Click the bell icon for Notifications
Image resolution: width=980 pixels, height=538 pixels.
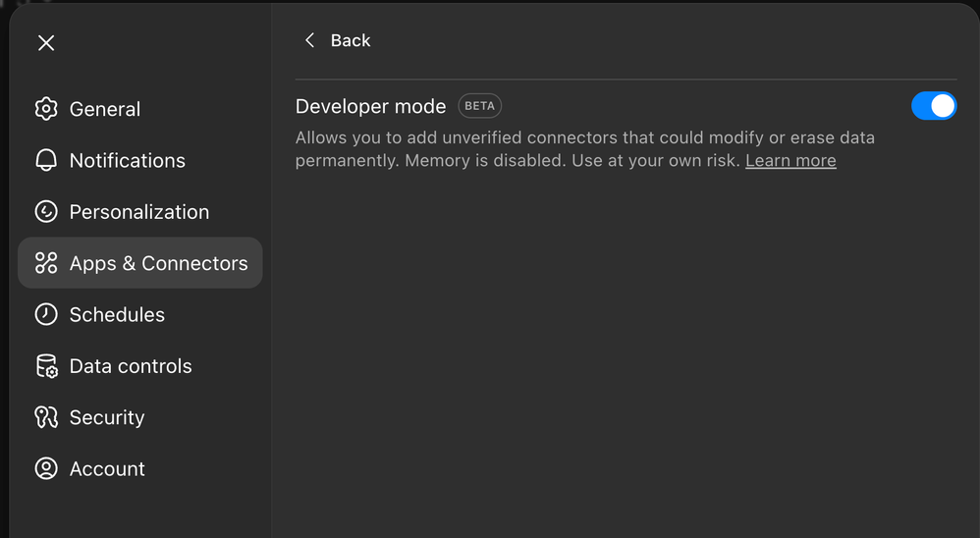pos(46,160)
